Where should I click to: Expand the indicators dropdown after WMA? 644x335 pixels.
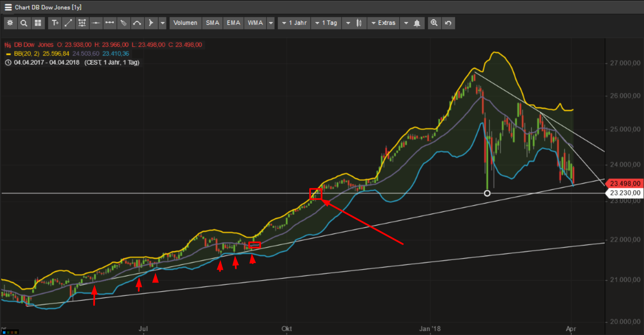(271, 23)
